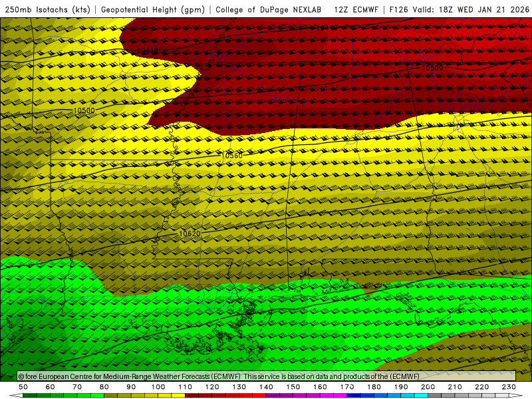Click the "F126" forecast hour text
The width and height of the screenshot is (532, 399).
pos(398,9)
